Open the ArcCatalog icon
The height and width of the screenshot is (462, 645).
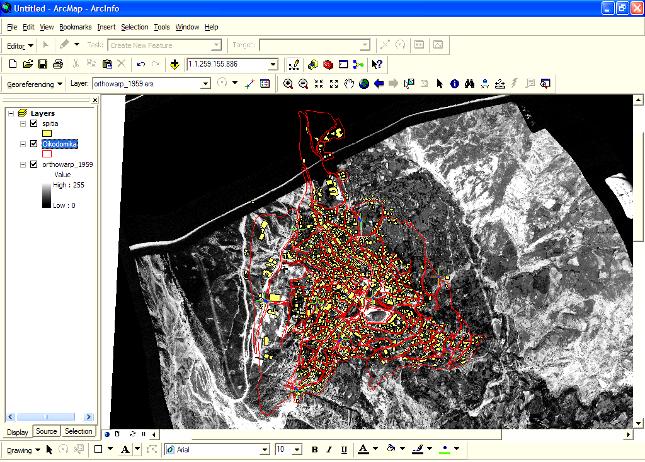[313, 65]
